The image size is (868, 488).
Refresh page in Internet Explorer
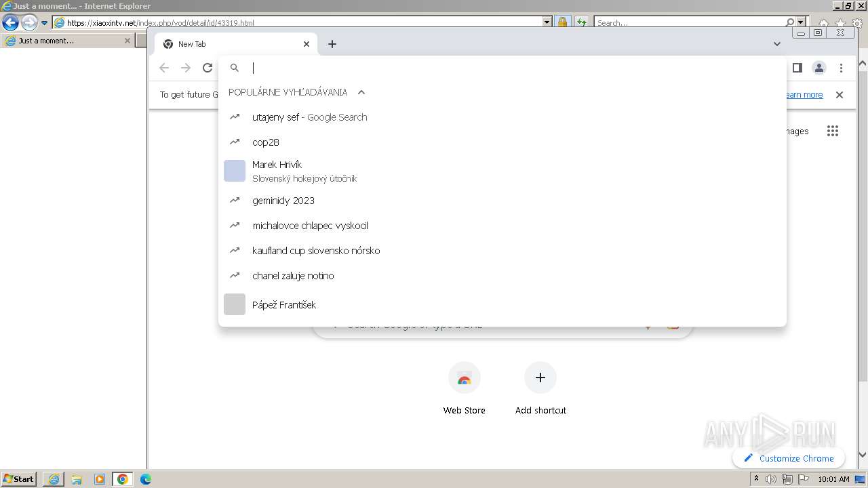[581, 22]
